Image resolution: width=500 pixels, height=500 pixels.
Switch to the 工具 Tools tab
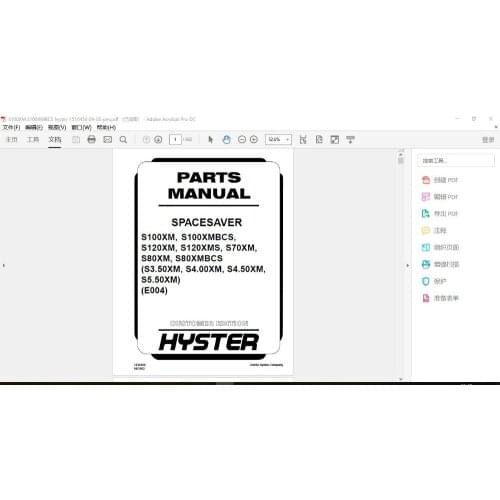point(33,139)
